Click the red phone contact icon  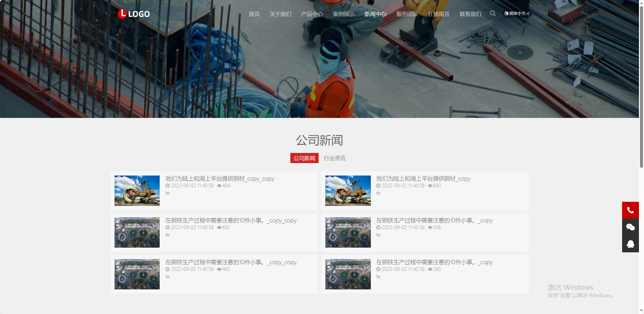click(630, 211)
